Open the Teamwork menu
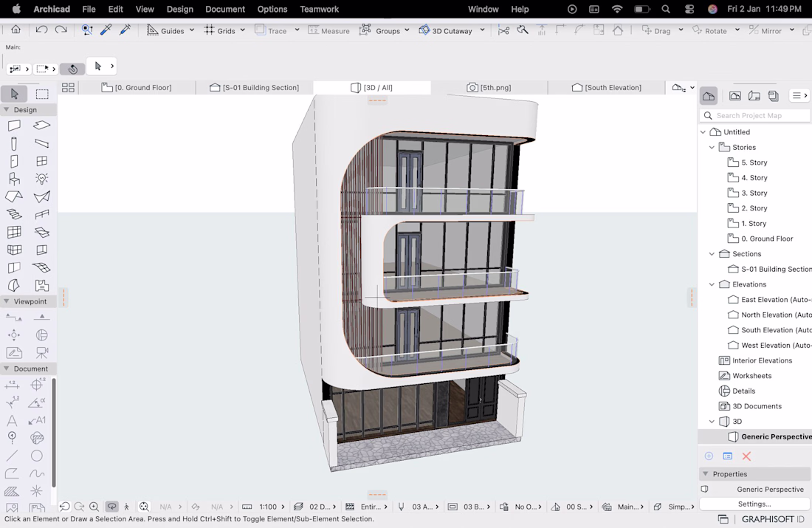Viewport: 812px width, 528px height. [320, 9]
